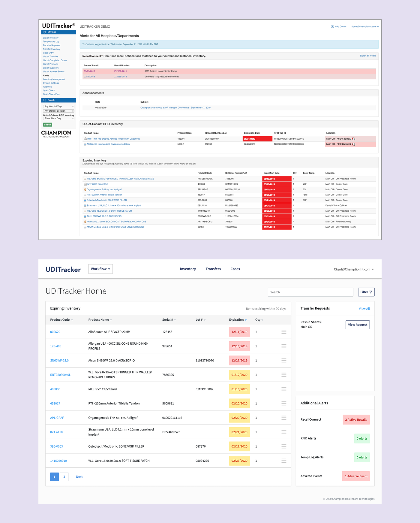The image size is (420, 523).
Task: Open QuickCheck Plus in sidebar
Action: tap(51, 94)
